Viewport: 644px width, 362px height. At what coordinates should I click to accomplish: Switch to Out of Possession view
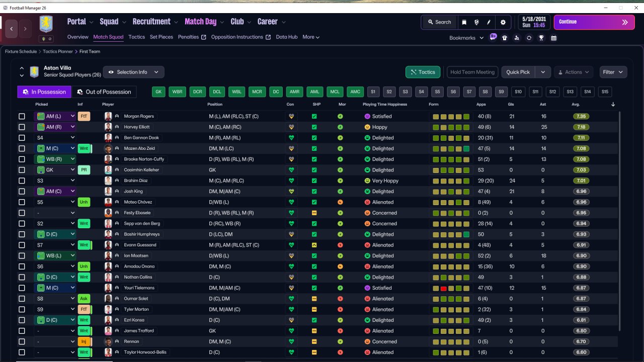(104, 92)
